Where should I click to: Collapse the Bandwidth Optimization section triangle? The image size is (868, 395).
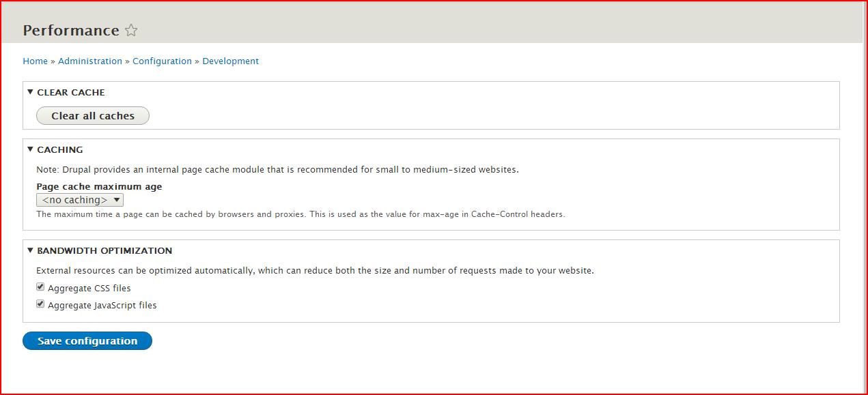[x=30, y=250]
